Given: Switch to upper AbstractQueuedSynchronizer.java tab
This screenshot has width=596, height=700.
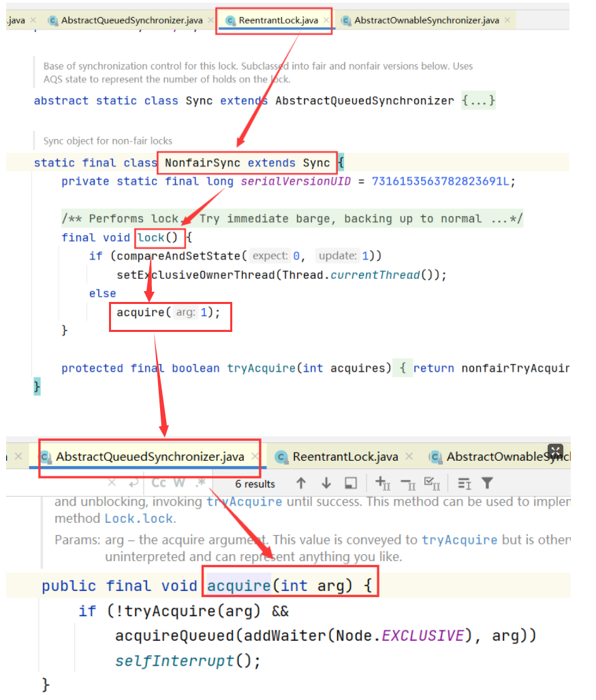Looking at the screenshot, I should tap(131, 20).
